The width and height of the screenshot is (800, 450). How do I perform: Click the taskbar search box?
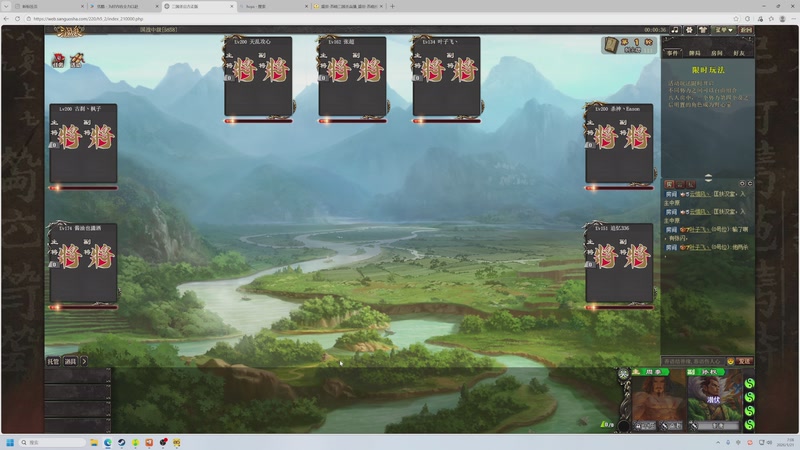(x=52, y=442)
